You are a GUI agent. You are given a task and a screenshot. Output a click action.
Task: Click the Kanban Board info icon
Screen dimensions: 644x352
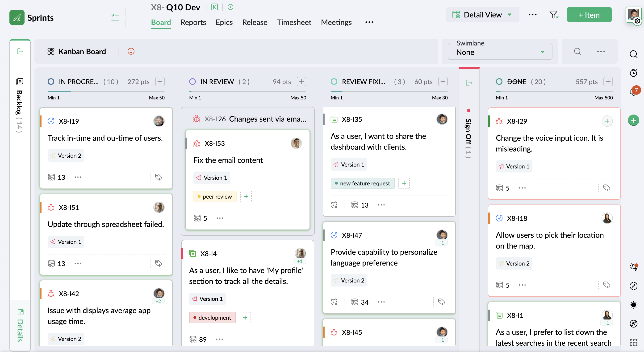pos(131,51)
